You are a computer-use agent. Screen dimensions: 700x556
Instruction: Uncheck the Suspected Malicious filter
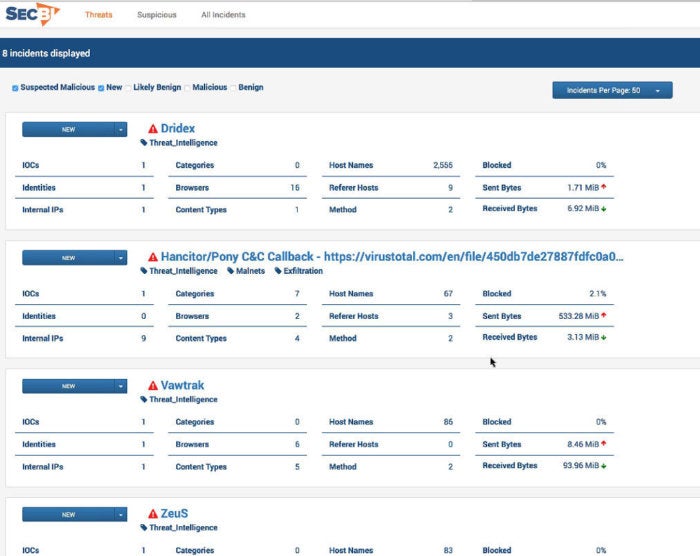point(15,88)
